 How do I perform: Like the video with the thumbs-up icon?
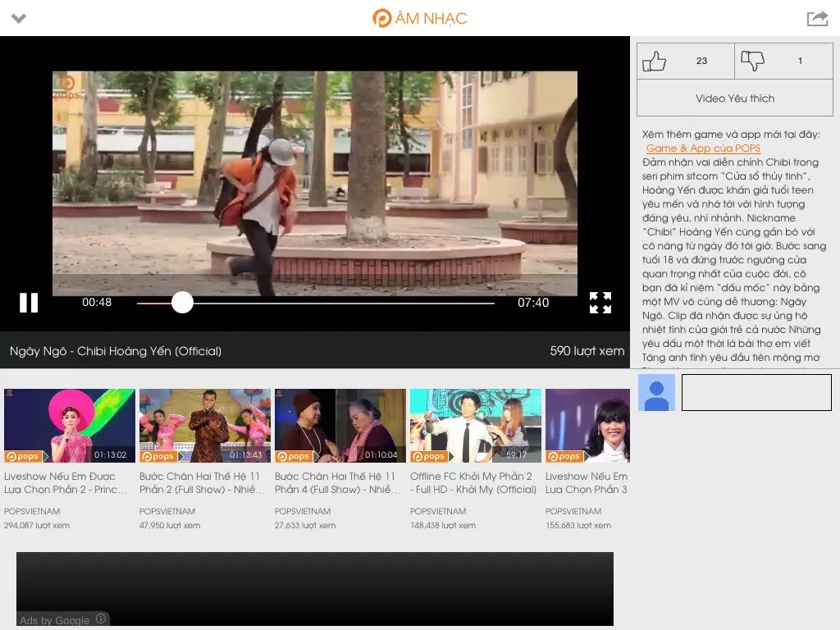[654, 61]
